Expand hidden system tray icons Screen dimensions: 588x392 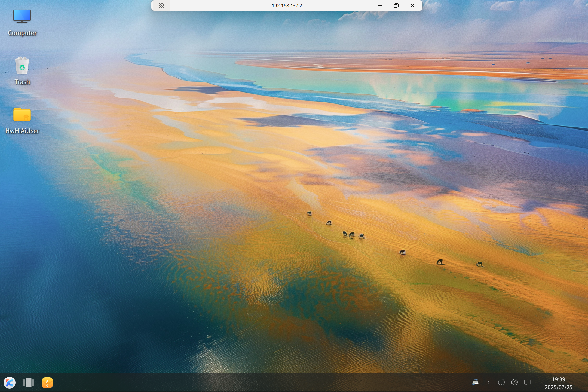pos(488,382)
